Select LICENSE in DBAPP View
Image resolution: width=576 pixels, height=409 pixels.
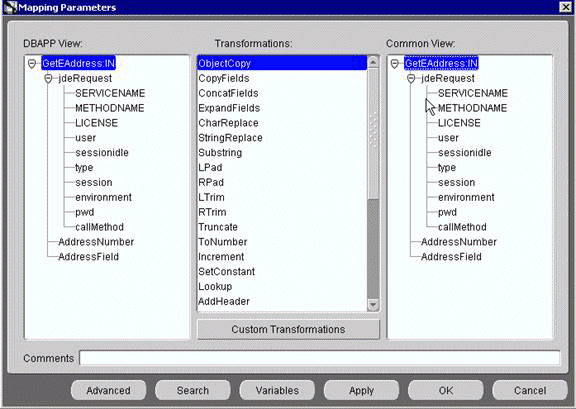tap(97, 123)
